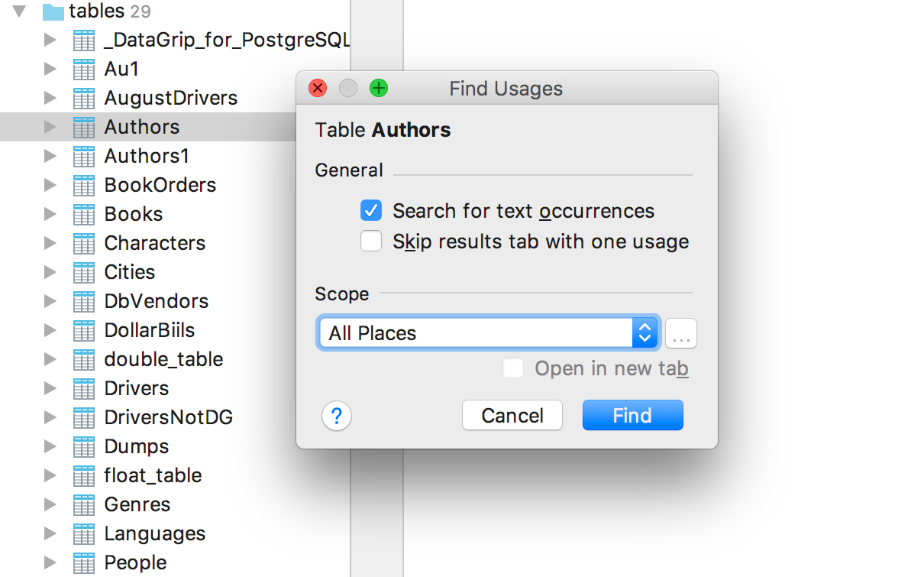This screenshot has height=577, width=924.
Task: Collapse the tables folder node
Action: [20, 11]
